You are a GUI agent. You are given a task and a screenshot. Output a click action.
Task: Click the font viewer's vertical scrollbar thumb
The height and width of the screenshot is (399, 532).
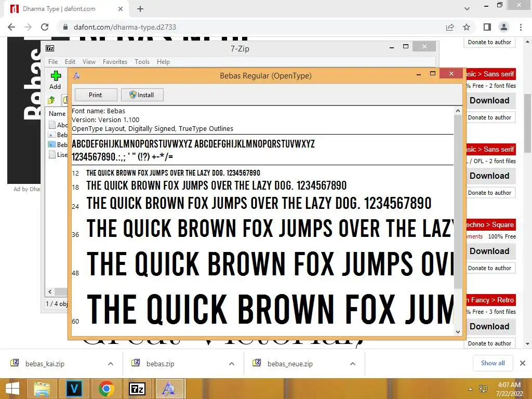[x=458, y=202]
